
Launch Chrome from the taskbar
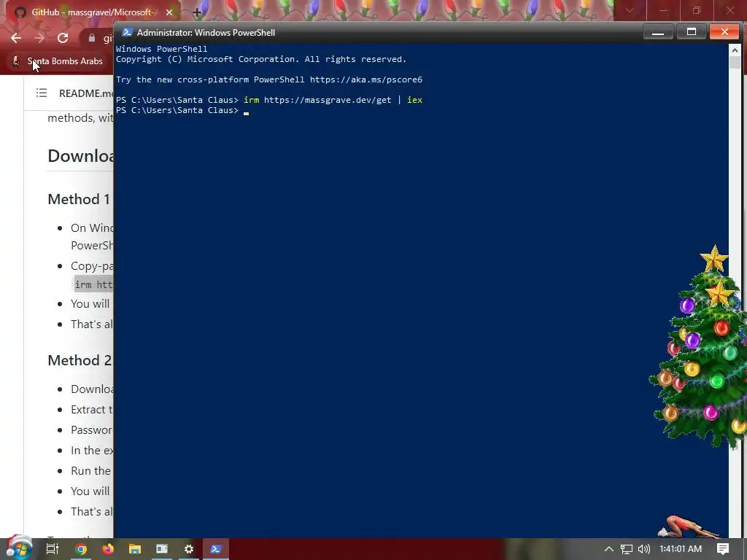(81, 549)
